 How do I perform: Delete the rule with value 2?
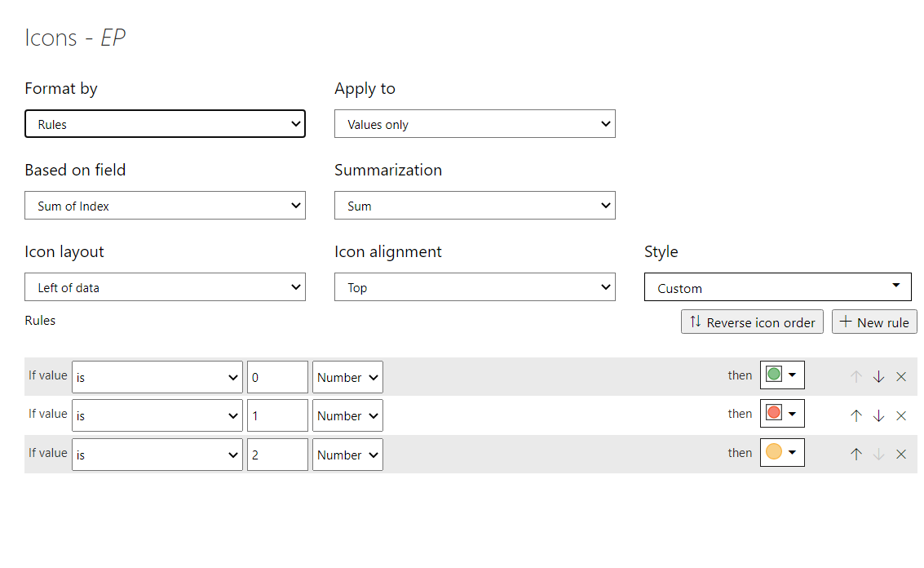[901, 455]
